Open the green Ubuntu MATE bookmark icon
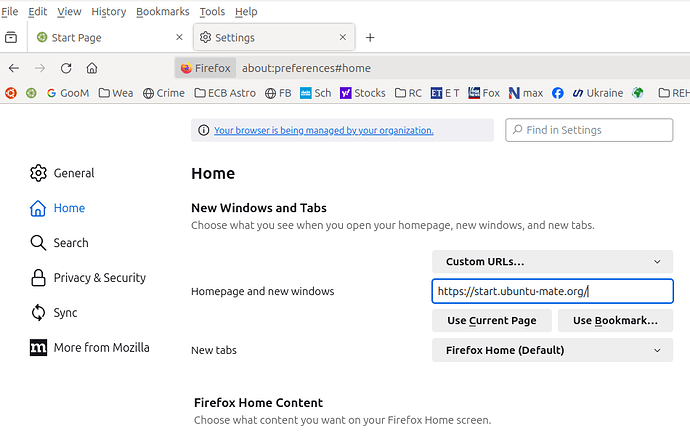The width and height of the screenshot is (690, 438). point(31,93)
